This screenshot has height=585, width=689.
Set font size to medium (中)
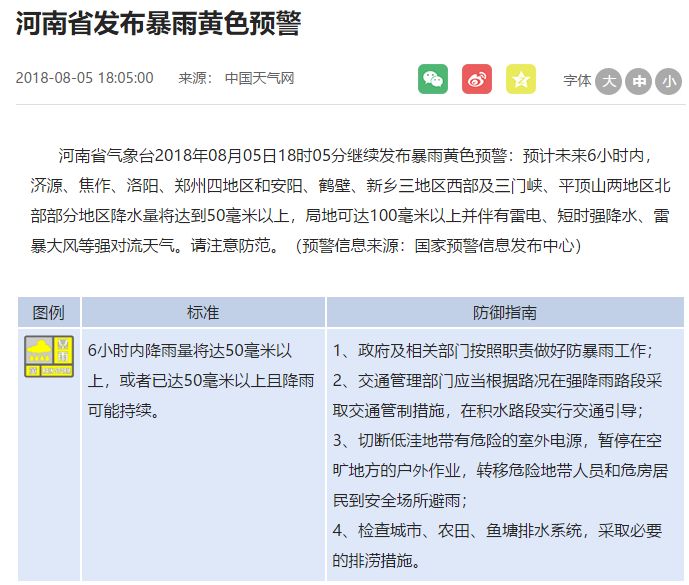pos(638,81)
